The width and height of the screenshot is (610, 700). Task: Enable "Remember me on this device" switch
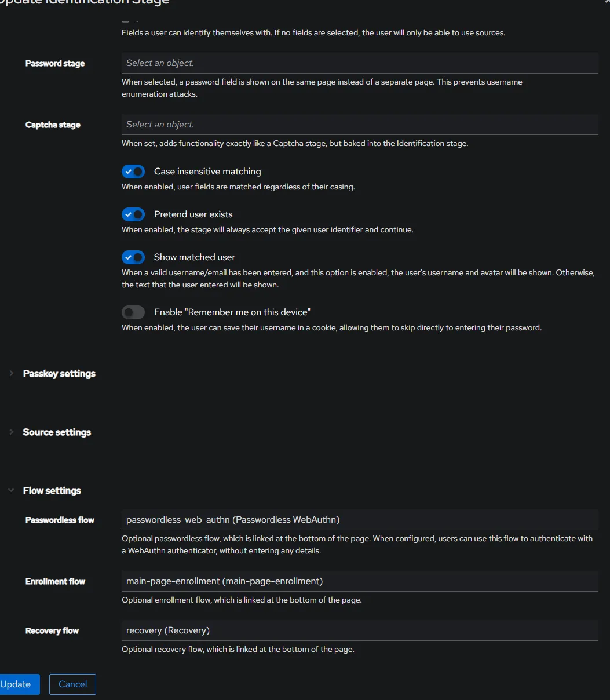(133, 312)
